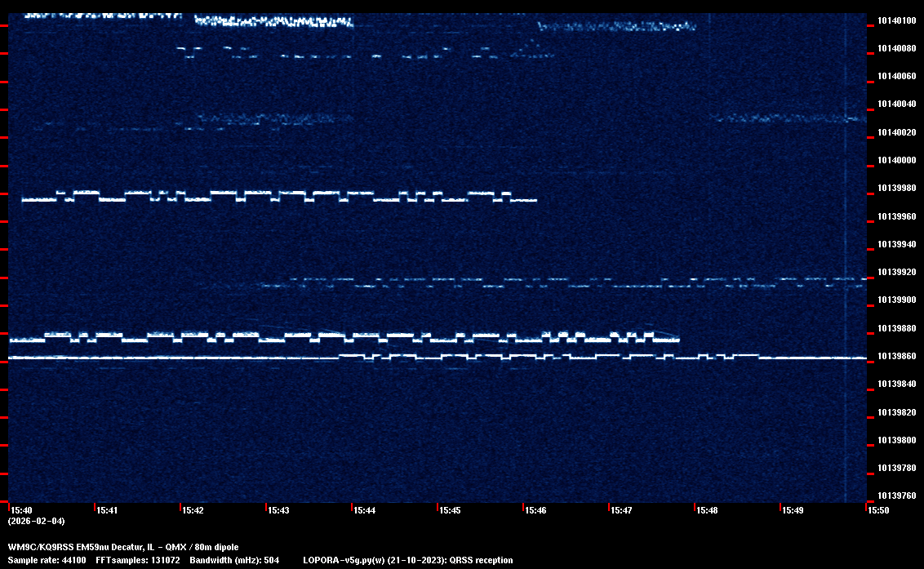
Task: Click the WM9C/KQ9RSS station caption
Action: [123, 546]
